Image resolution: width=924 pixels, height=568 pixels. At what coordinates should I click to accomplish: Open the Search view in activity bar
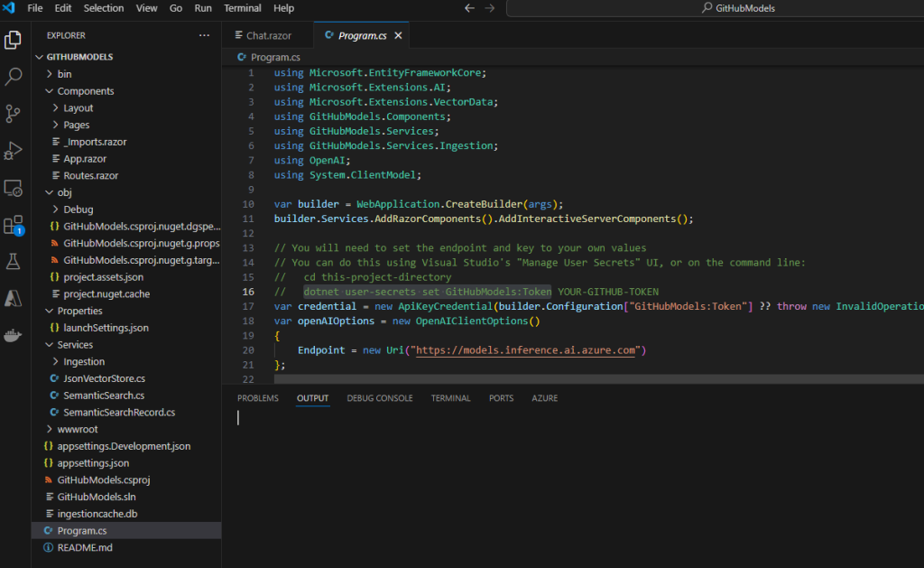13,76
